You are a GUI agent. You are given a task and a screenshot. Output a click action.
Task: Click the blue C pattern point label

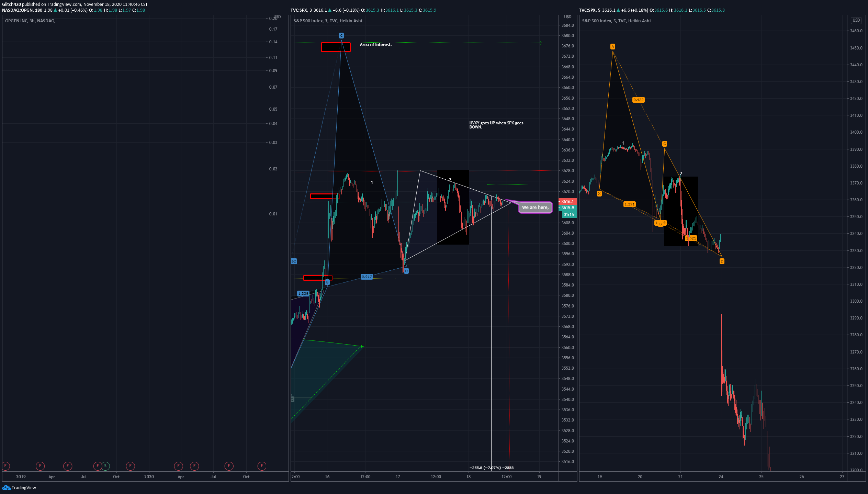point(341,35)
